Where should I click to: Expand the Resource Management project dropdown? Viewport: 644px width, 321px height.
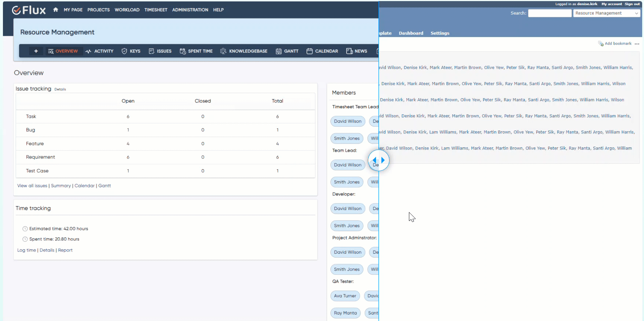(x=606, y=13)
